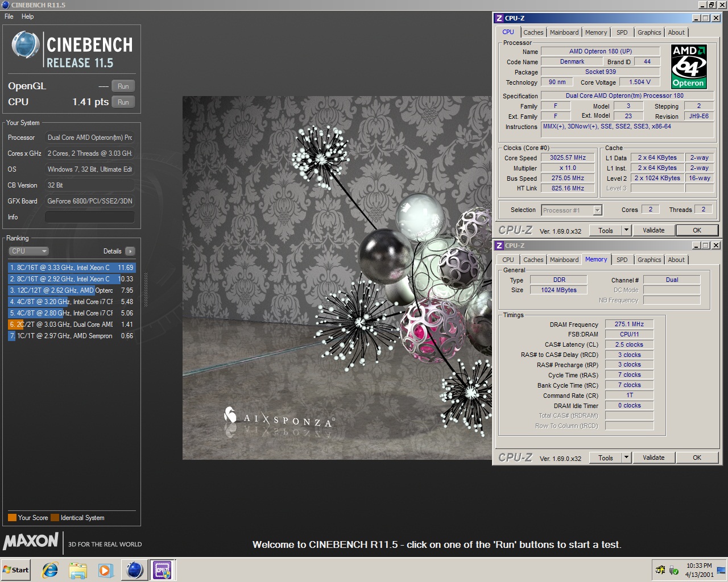Click OK in lower CPU-Z window
This screenshot has width=728, height=582.
697,458
